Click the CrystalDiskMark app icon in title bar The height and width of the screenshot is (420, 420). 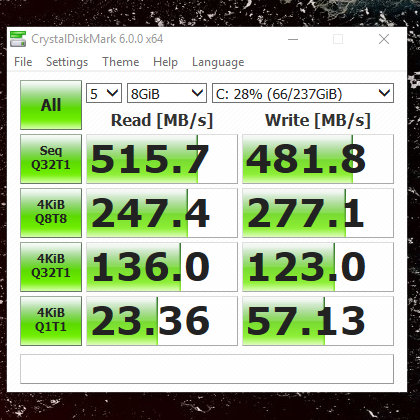point(18,39)
